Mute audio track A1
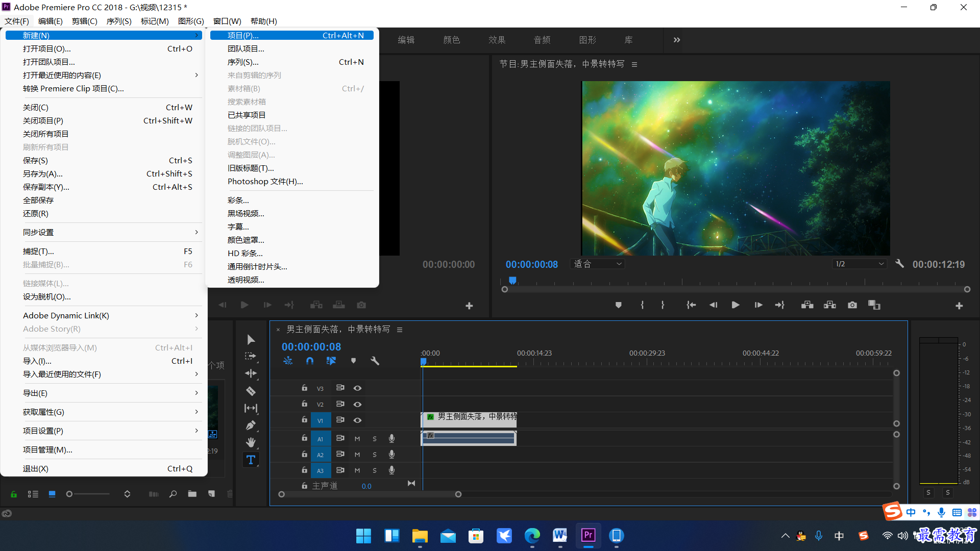Viewport: 980px width, 551px height. pyautogui.click(x=357, y=439)
